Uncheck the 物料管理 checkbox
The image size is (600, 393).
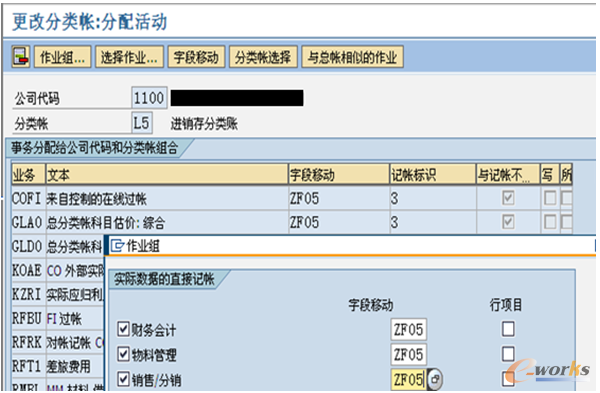pos(123,354)
